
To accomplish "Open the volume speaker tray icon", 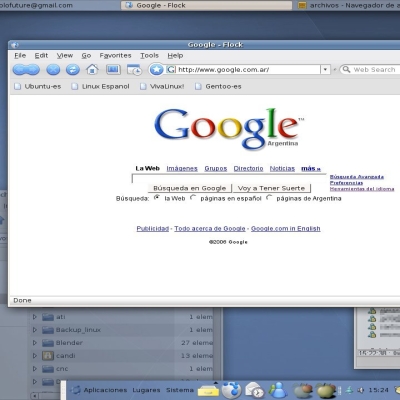I will (360, 390).
